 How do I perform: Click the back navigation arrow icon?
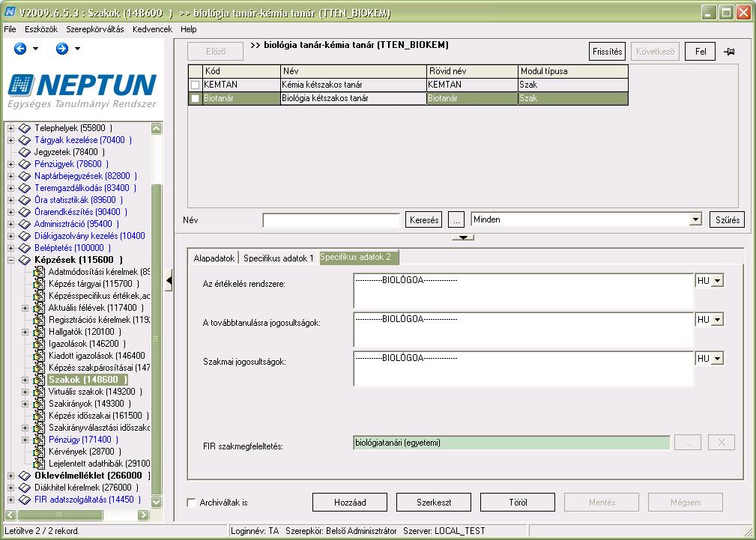point(19,48)
